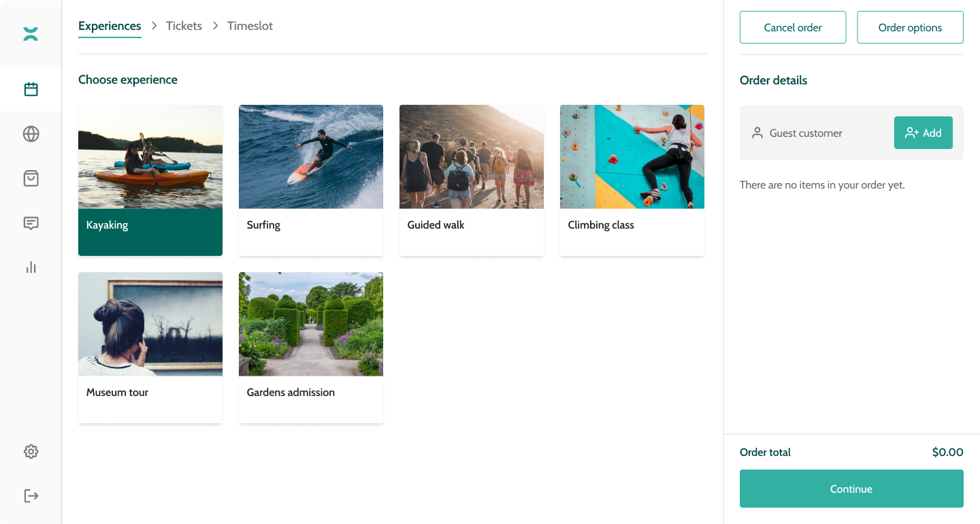Choose the Gardens admission experience
This screenshot has height=524, width=980.
311,347
